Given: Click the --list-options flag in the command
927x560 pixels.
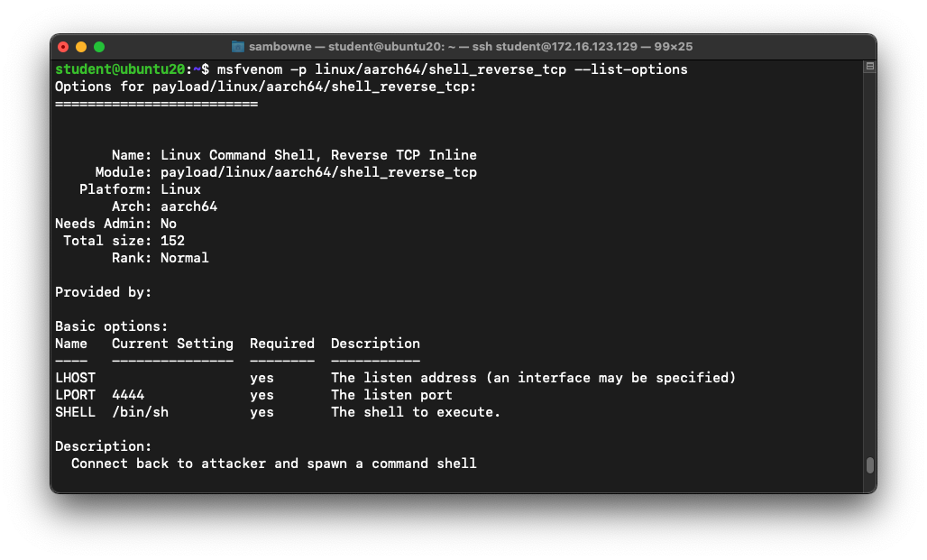Looking at the screenshot, I should [x=631, y=69].
